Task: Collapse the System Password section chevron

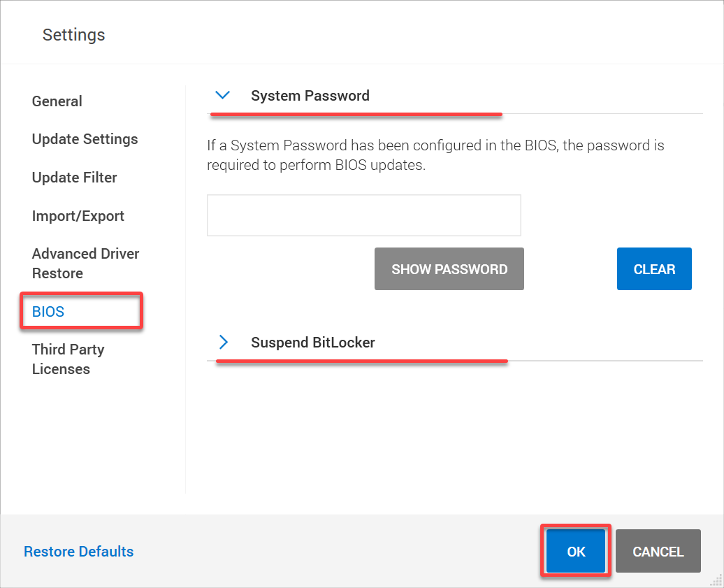Action: point(222,95)
